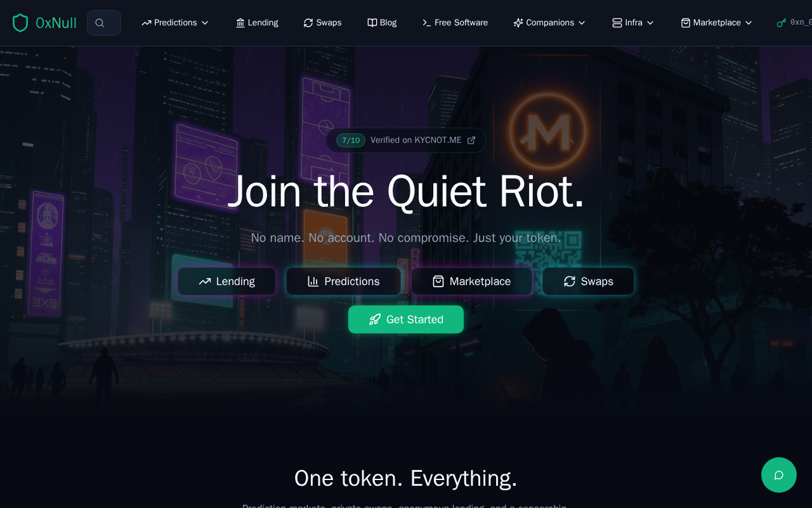This screenshot has width=812, height=508.
Task: Click the 7/10 score badge
Action: tap(351, 140)
